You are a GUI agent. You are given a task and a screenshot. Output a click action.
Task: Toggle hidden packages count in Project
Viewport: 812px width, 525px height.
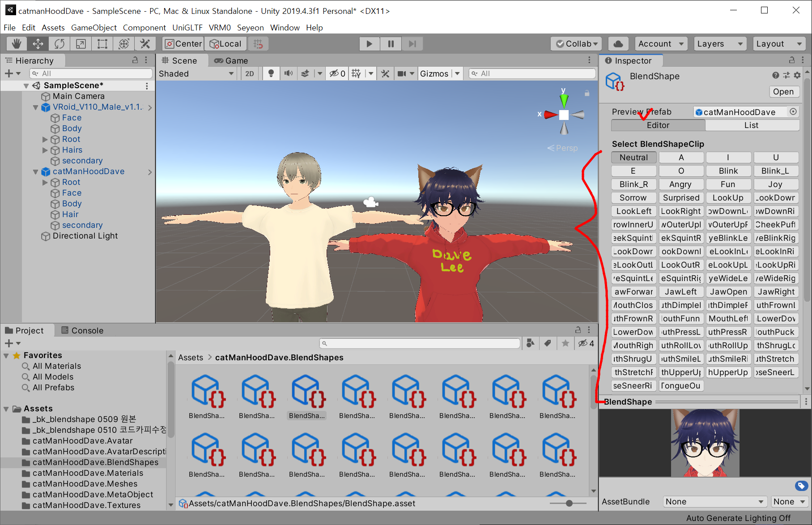point(586,343)
